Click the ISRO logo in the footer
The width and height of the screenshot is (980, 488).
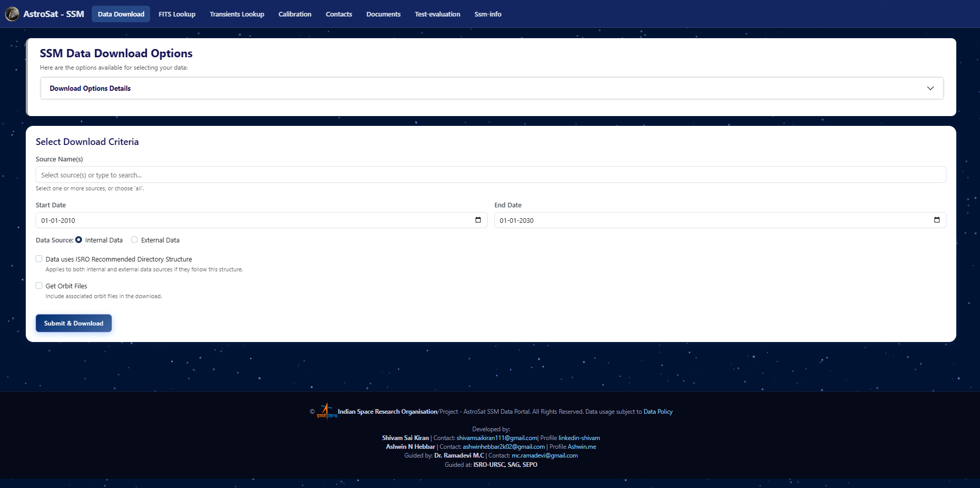(x=326, y=411)
